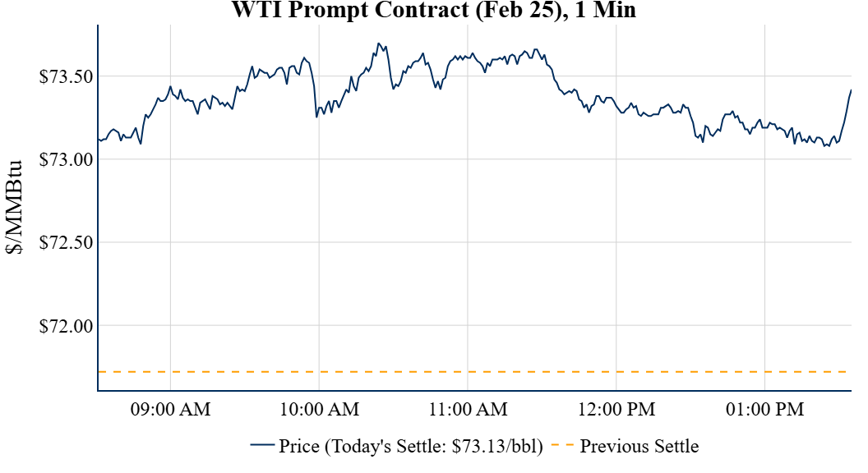
Task: Click the price line's highest peak
Action: (x=378, y=44)
